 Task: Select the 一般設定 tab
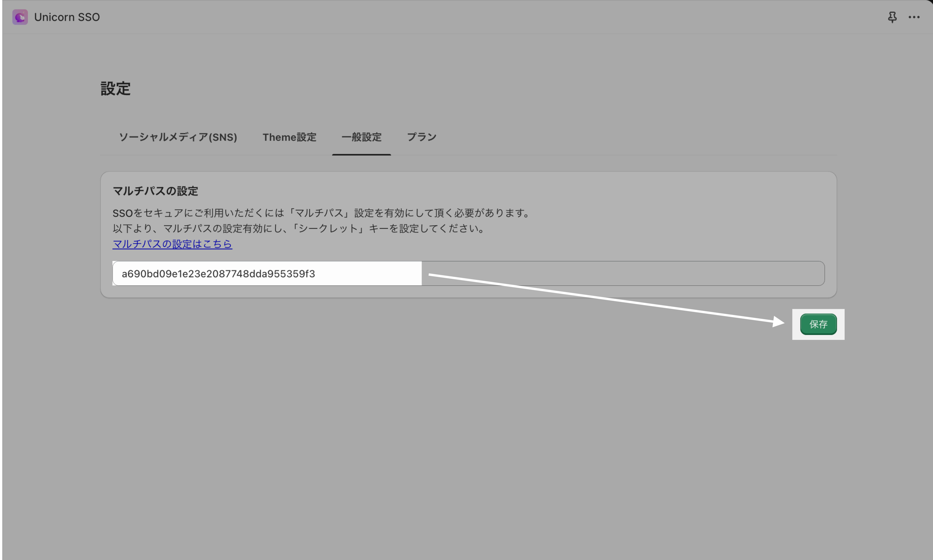click(x=361, y=137)
